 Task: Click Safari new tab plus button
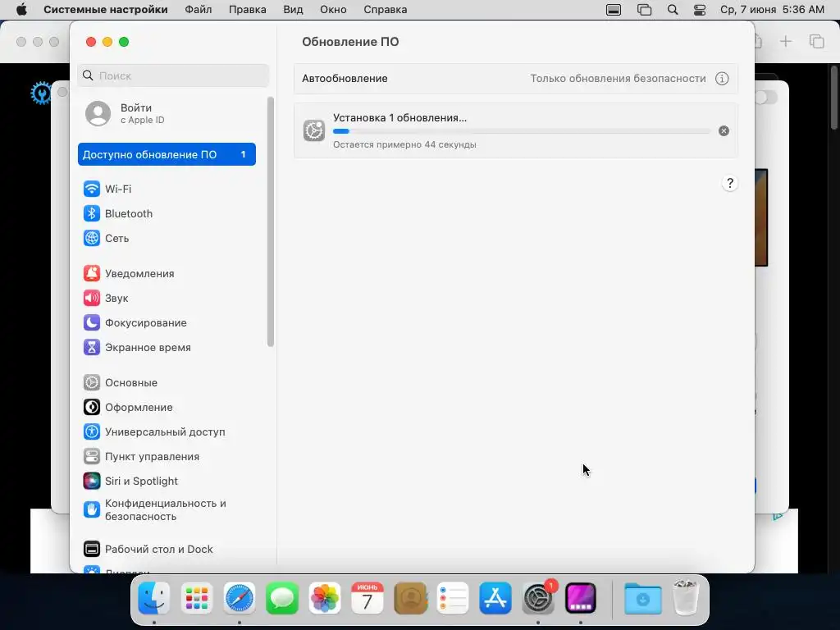[785, 41]
